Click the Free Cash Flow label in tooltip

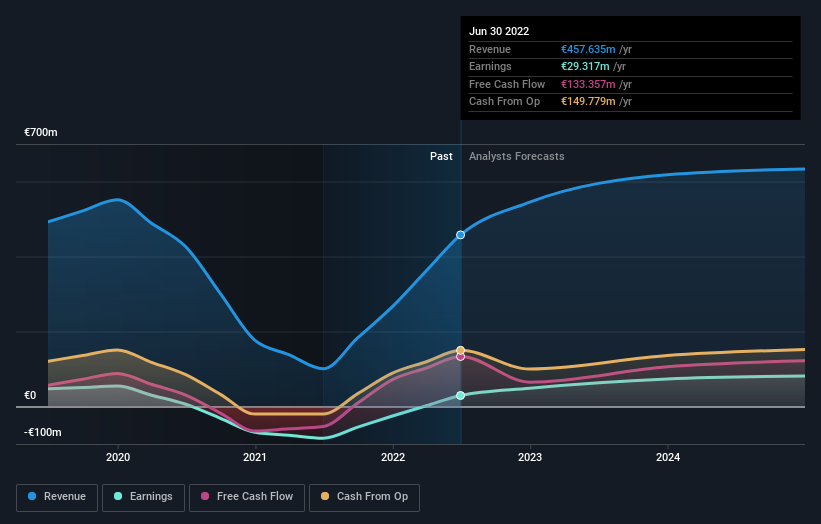tap(507, 84)
